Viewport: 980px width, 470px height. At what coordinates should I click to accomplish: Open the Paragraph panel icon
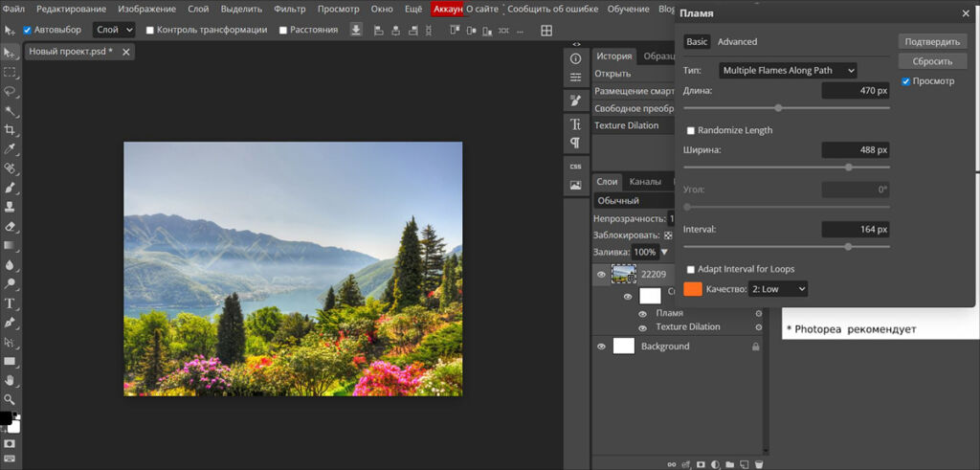[x=575, y=144]
